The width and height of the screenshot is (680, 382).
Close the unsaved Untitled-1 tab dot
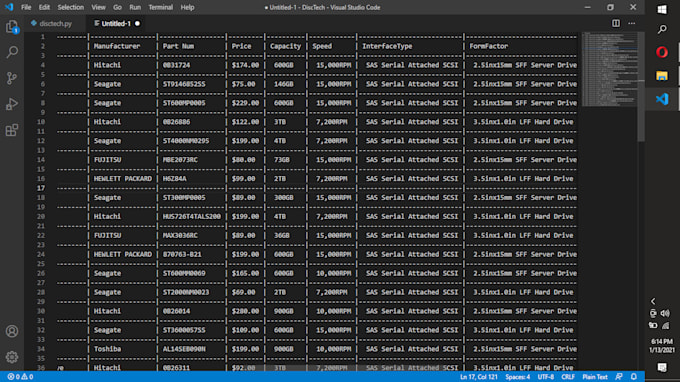tap(137, 23)
